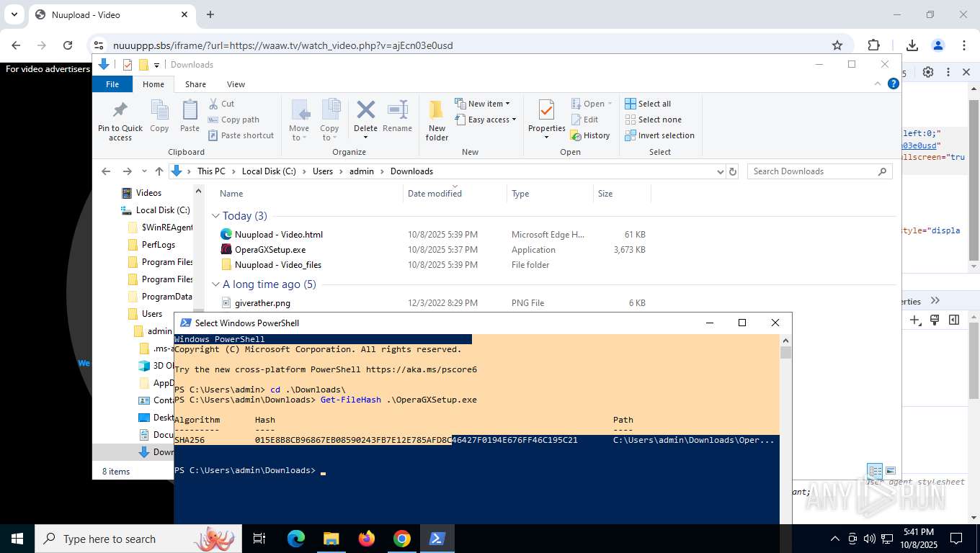Open Explorer Help question mark icon

click(x=894, y=84)
